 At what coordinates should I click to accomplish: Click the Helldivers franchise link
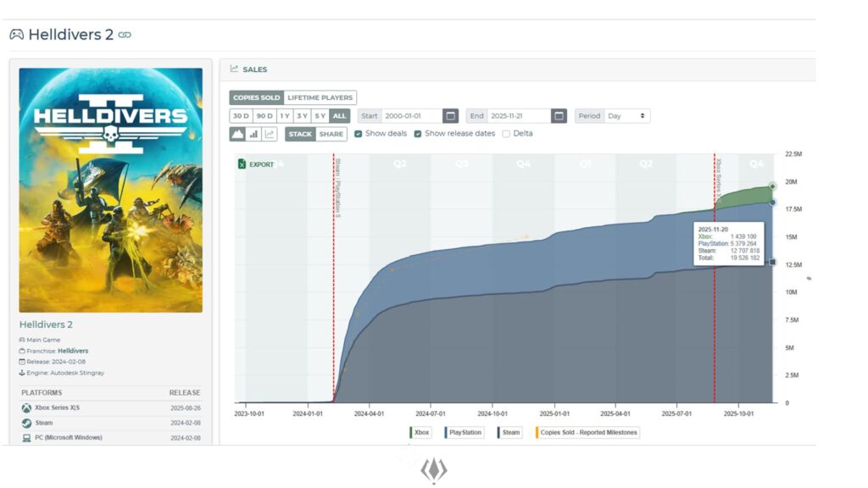(73, 351)
